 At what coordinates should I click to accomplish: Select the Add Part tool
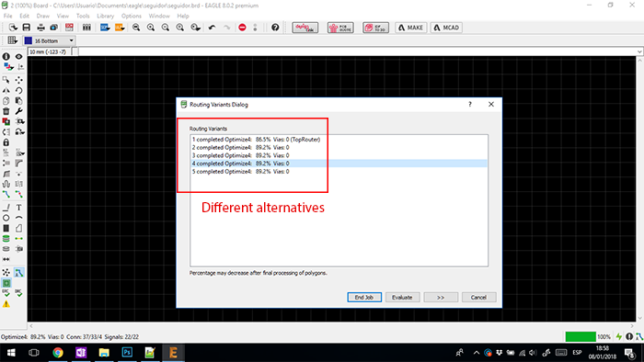pos(6,121)
